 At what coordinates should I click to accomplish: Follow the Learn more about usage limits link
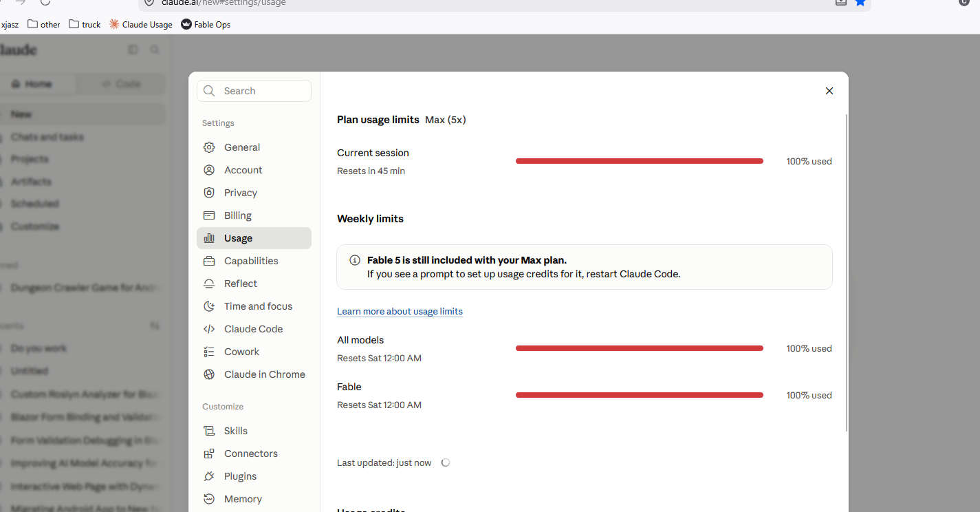(400, 311)
